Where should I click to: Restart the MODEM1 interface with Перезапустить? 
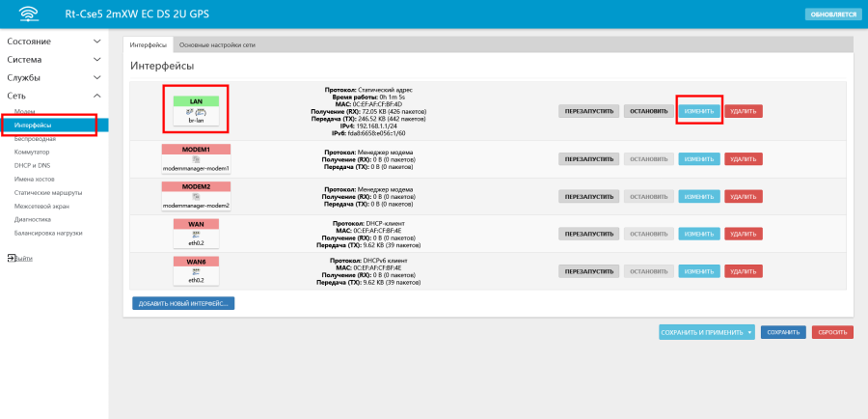(x=588, y=158)
